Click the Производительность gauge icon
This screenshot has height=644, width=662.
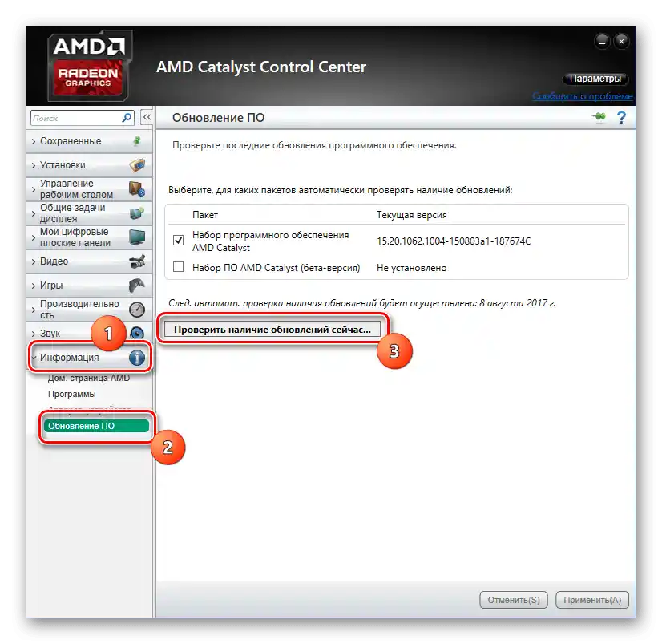click(x=137, y=310)
